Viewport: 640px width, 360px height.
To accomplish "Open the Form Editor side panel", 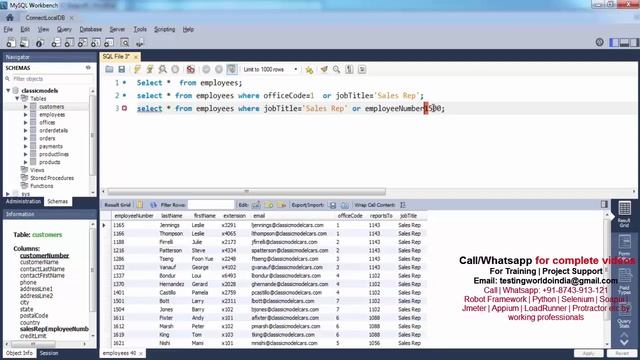I will pyautogui.click(x=624, y=245).
